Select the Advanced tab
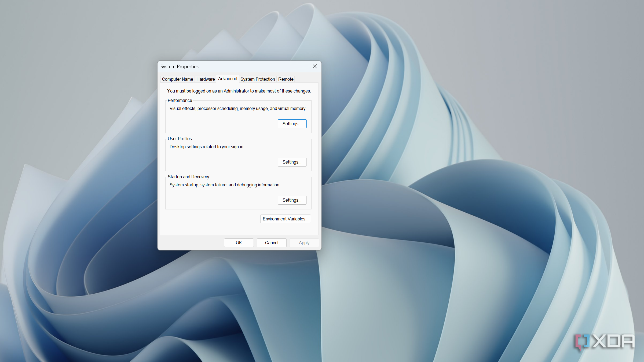Screen dimensions: 644x362 (228, 79)
